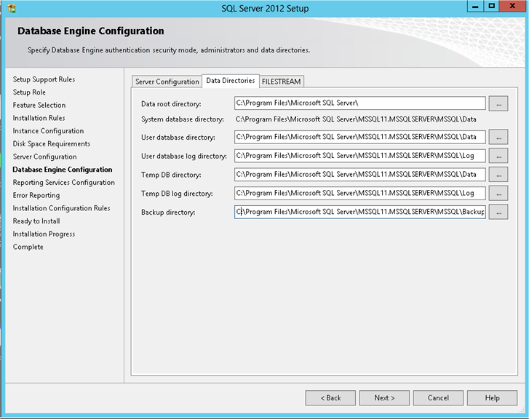Switch to Server Configuration tab
This screenshot has width=529, height=420.
[x=167, y=82]
